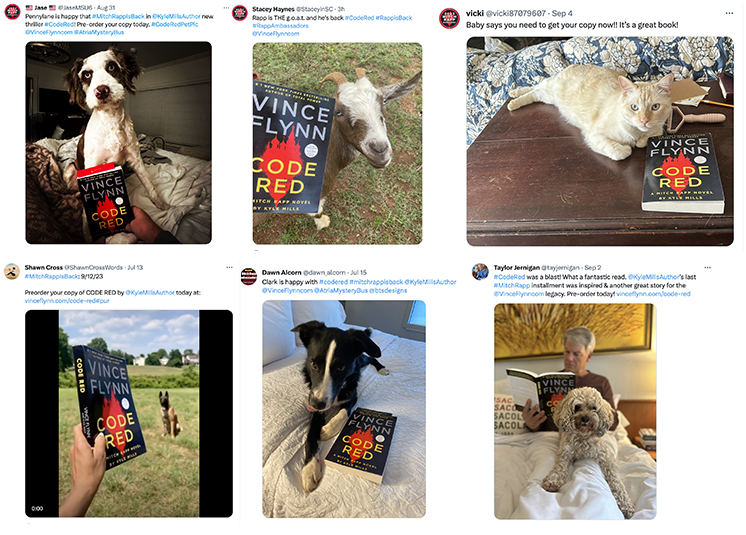This screenshot has width=746, height=535.
Task: Open the three-dot menu on vicki's tweet
Action: pos(729,13)
